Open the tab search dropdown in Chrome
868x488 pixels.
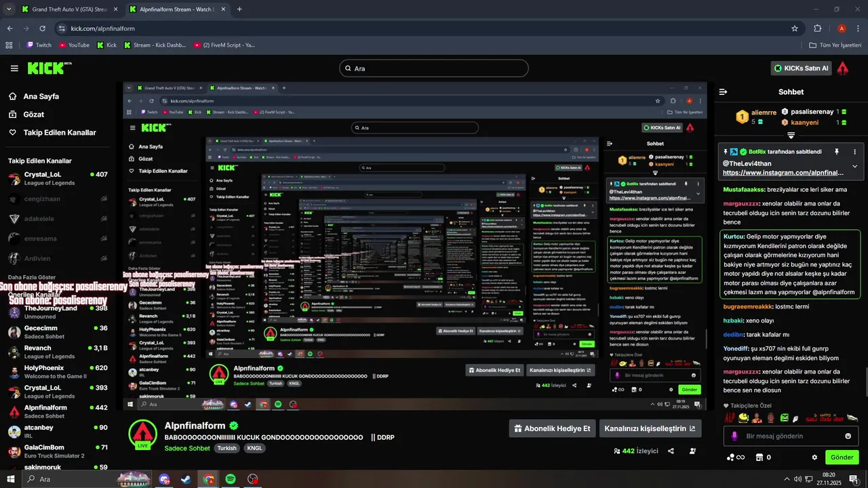pos(9,9)
